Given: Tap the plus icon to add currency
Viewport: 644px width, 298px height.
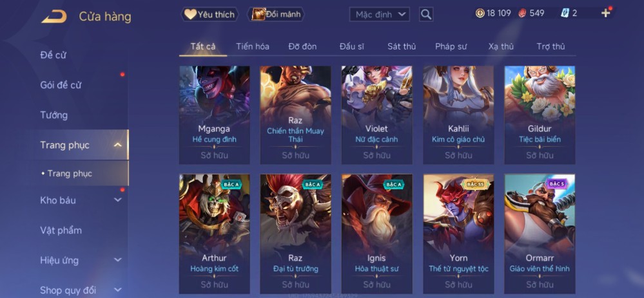Looking at the screenshot, I should 606,13.
